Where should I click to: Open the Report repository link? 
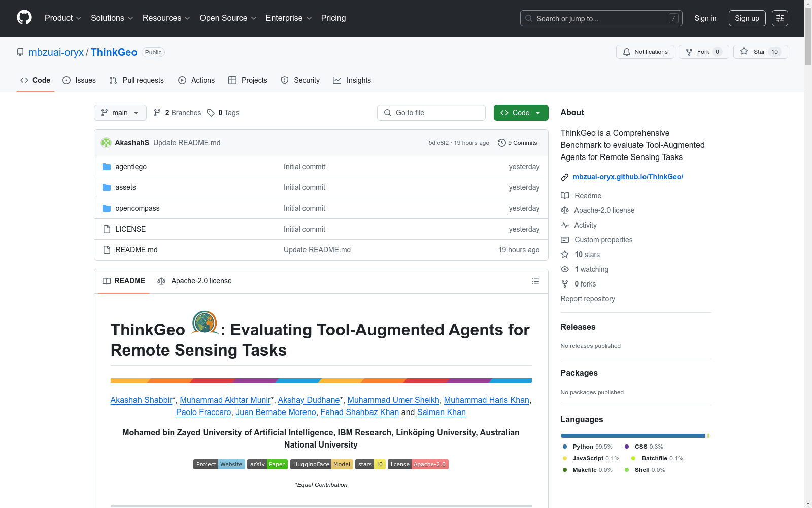pyautogui.click(x=588, y=299)
